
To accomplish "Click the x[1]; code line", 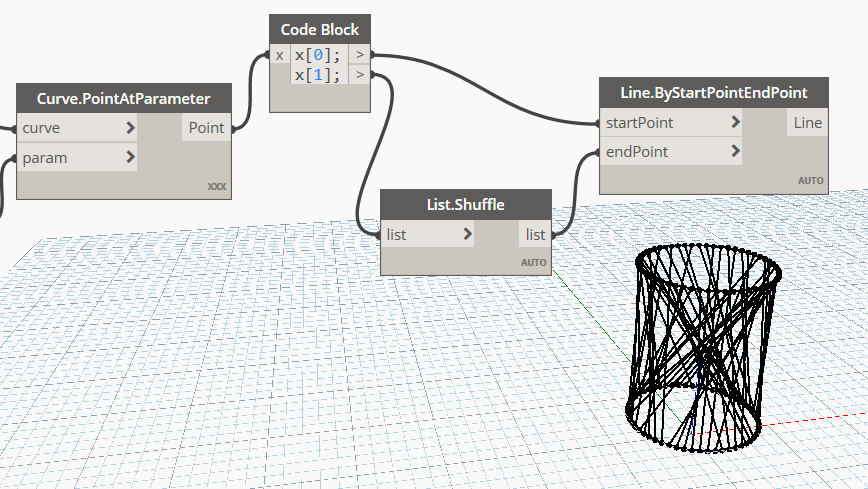I will (318, 75).
